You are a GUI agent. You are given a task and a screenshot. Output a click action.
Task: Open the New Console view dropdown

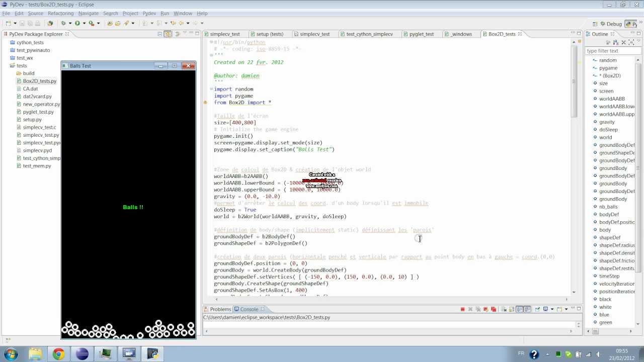(566, 309)
